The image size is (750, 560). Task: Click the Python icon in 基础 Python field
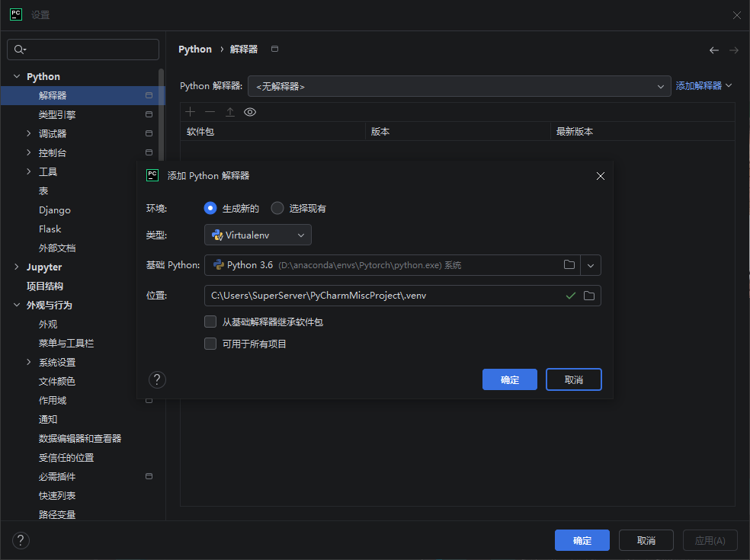point(219,264)
